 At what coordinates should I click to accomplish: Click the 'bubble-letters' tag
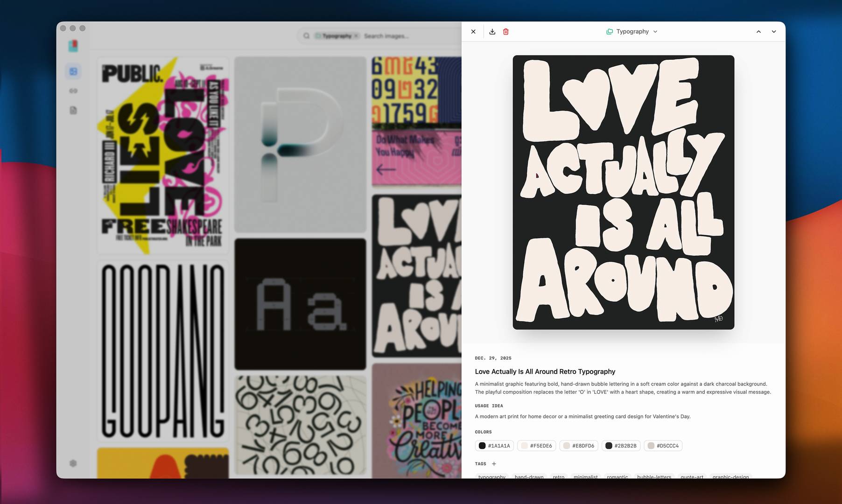click(x=654, y=476)
